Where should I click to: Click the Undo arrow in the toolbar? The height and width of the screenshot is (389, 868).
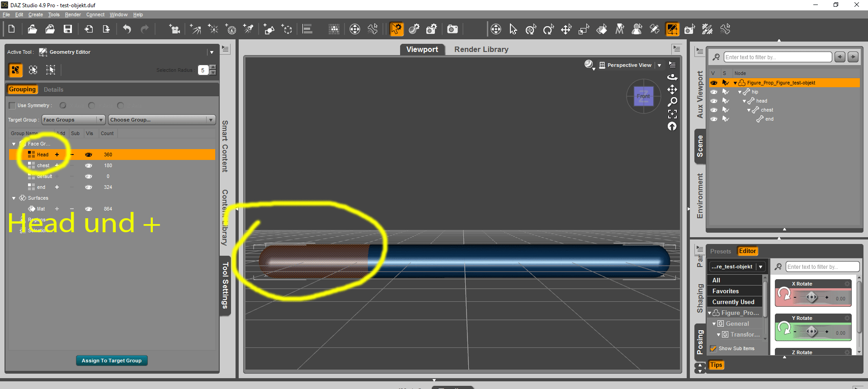coord(127,29)
